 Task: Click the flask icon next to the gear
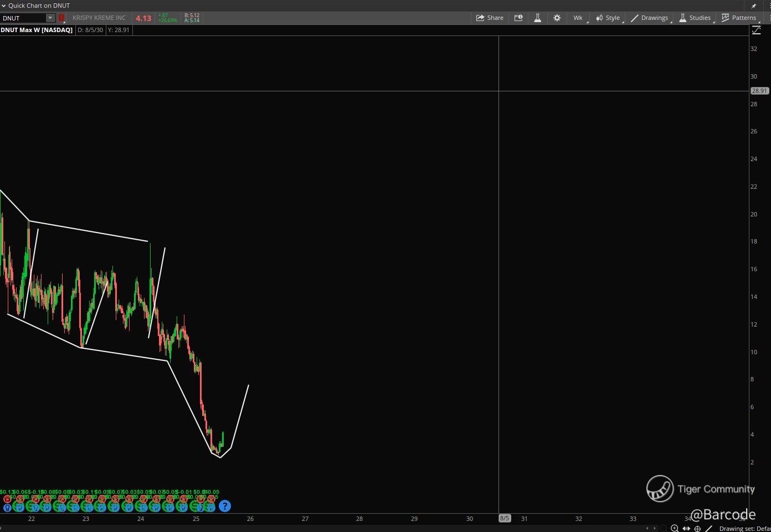pos(537,18)
